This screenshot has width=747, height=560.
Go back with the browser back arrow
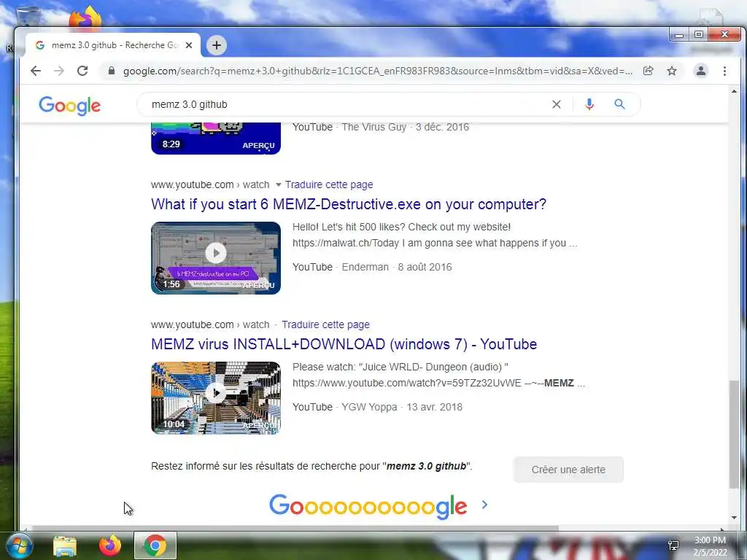coord(36,71)
